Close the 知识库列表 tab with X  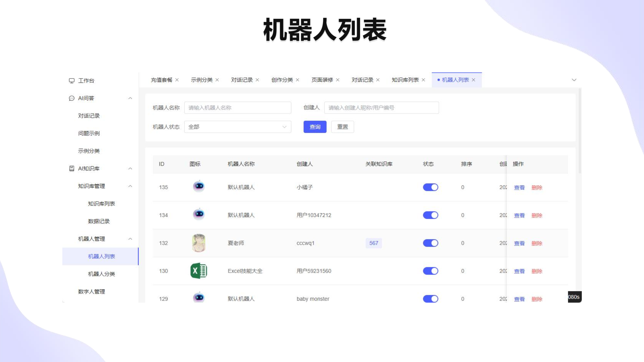[423, 80]
